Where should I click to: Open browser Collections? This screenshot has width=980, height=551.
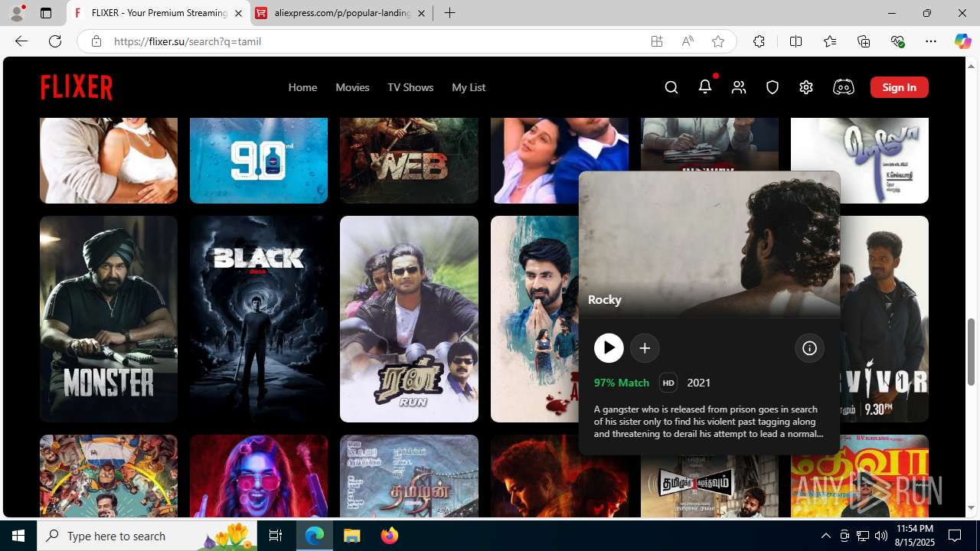click(864, 41)
